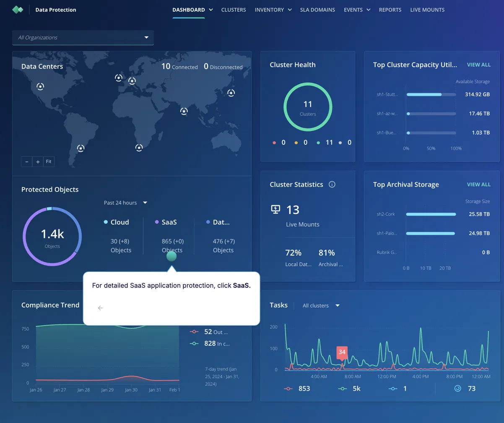
Task: Click the green diamond app logo
Action: click(18, 9)
